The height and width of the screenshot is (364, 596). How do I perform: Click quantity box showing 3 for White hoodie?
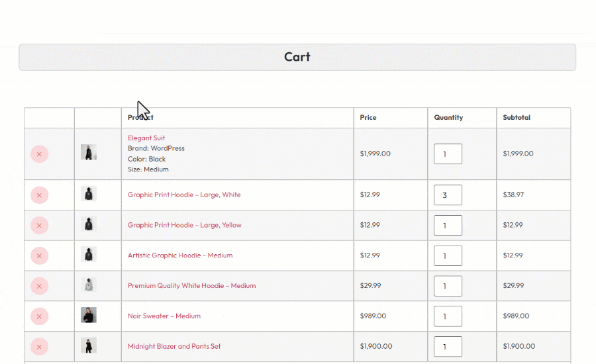point(448,195)
